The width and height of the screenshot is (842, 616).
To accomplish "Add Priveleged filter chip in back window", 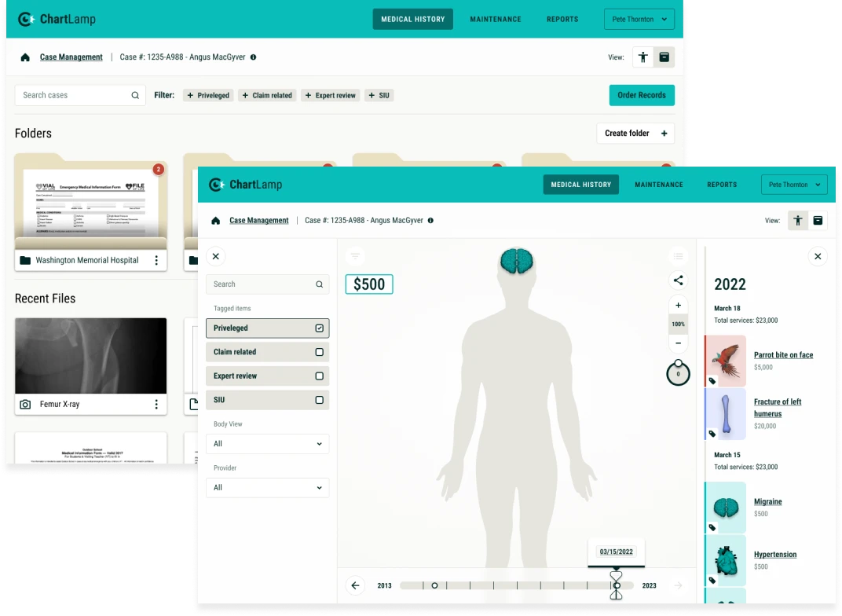I will (x=208, y=95).
